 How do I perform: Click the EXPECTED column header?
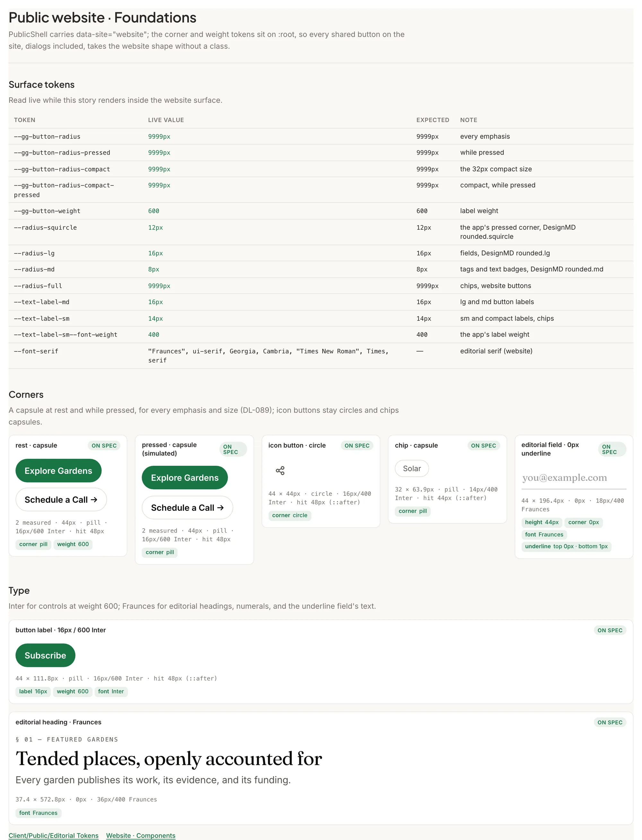[433, 120]
